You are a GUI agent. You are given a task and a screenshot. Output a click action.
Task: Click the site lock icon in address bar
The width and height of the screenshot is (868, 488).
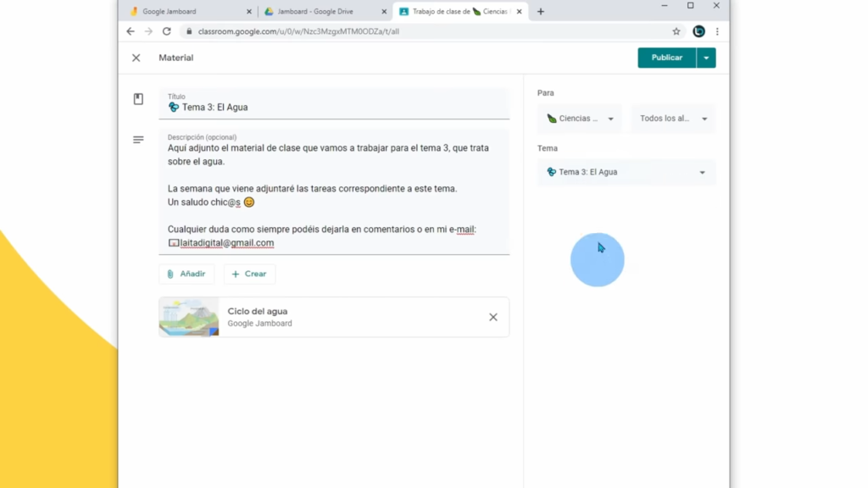189,31
